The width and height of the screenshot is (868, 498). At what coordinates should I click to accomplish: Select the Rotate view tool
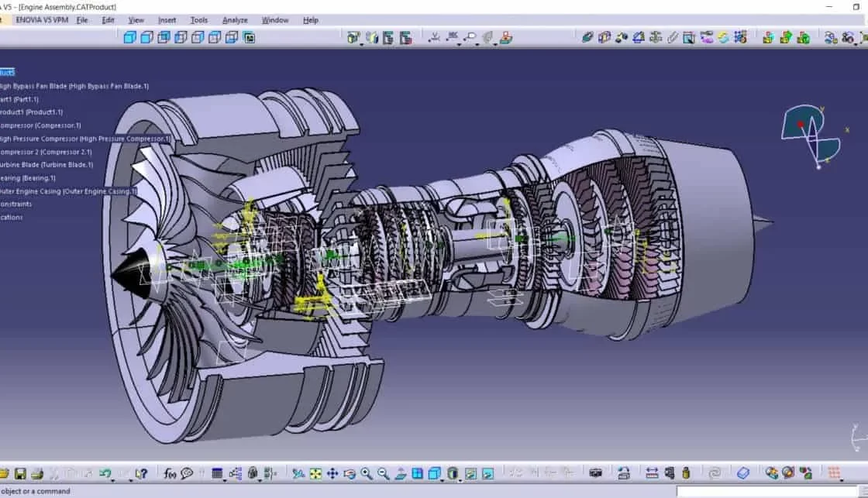(350, 474)
